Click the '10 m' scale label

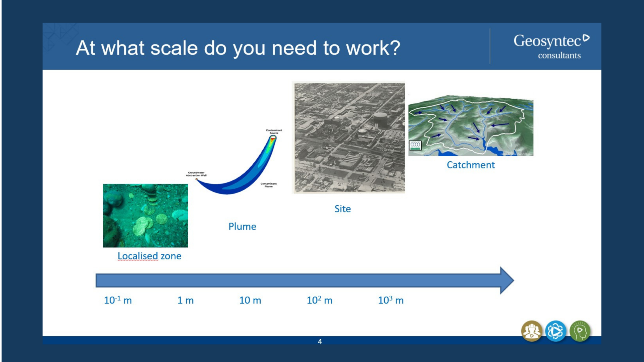coord(250,300)
